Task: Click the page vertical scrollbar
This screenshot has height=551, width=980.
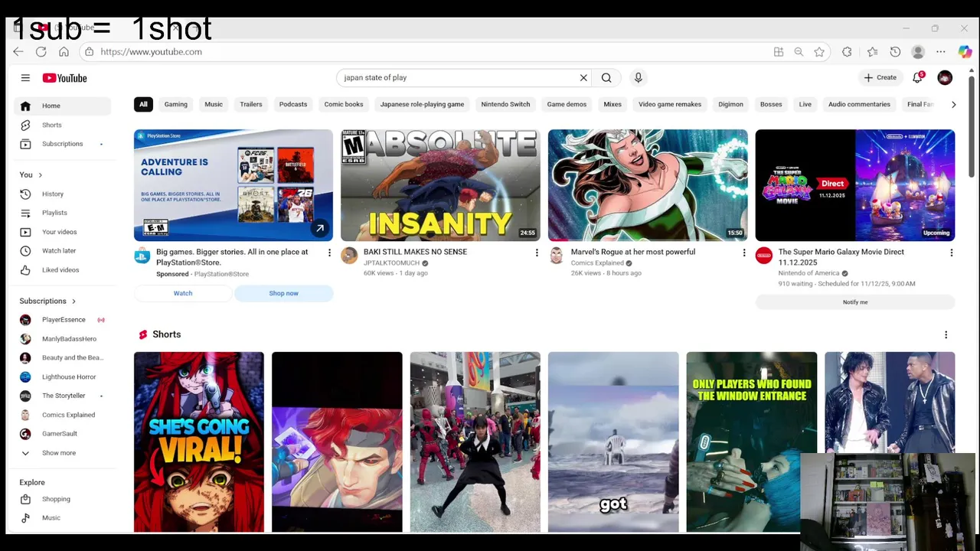Action: (972, 127)
